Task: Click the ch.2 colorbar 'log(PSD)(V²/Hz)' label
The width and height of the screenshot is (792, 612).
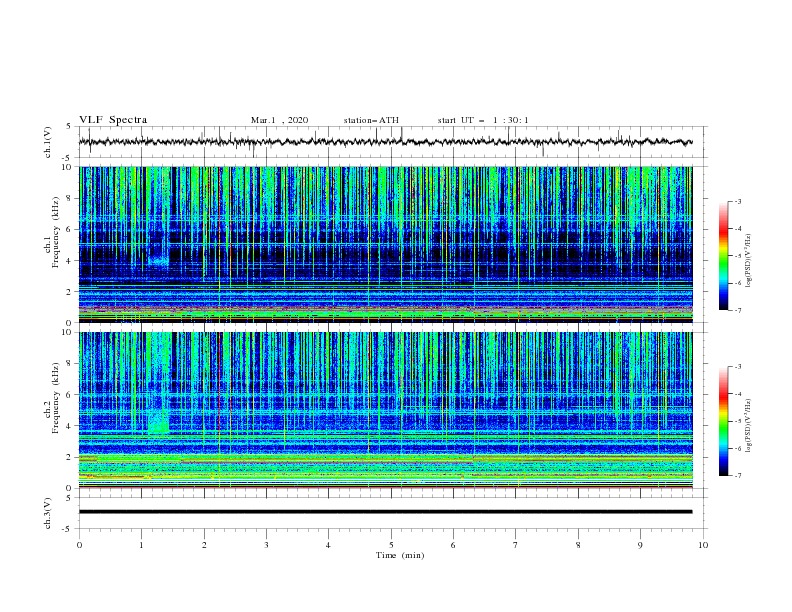Action: coord(749,426)
